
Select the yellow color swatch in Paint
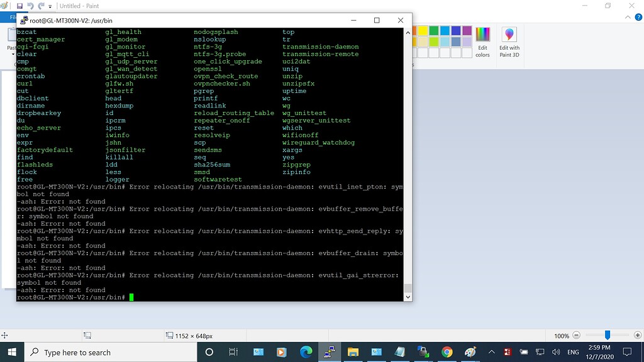point(423,30)
